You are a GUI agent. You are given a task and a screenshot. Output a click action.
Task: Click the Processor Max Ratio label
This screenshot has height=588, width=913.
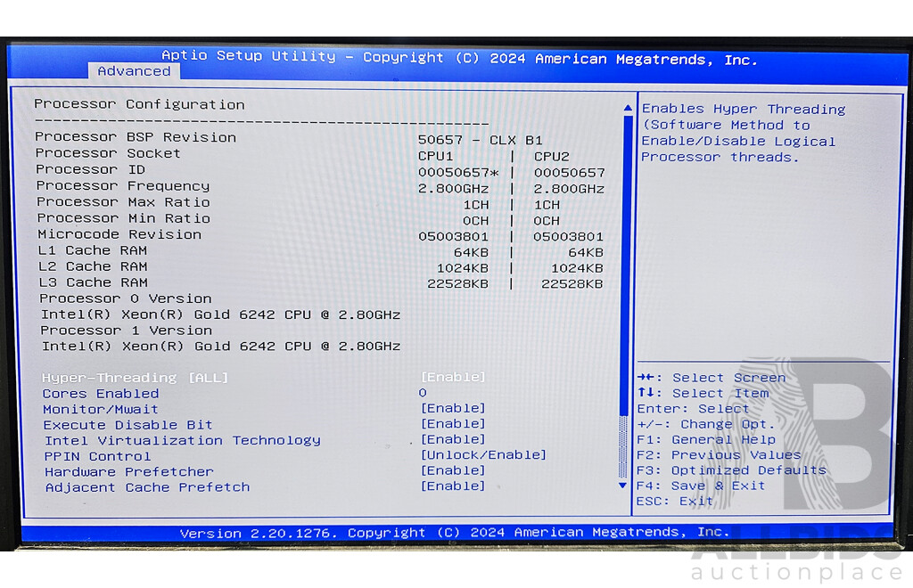click(x=123, y=202)
